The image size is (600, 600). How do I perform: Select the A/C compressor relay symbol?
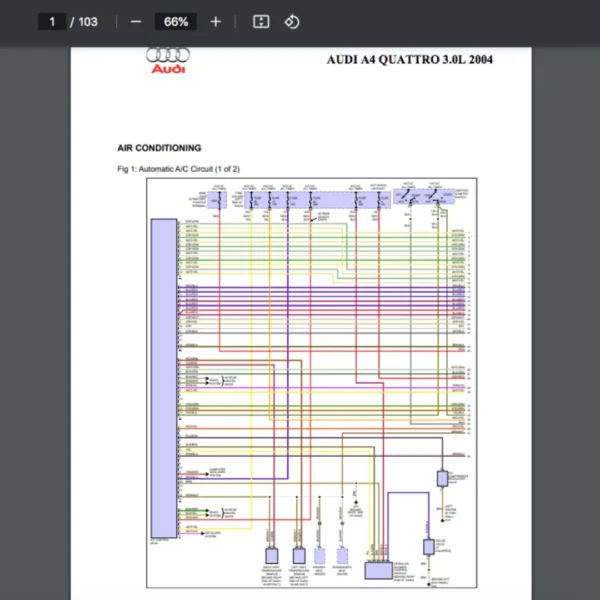click(x=442, y=478)
